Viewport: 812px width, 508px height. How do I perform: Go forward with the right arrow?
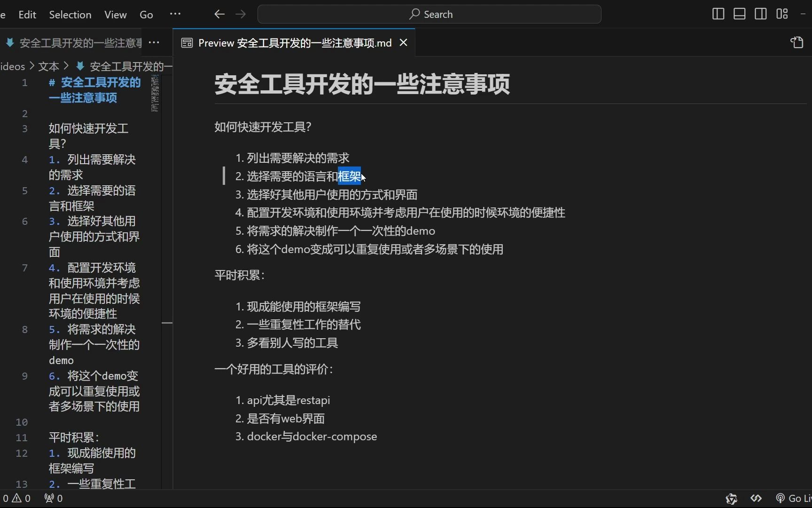[x=241, y=14]
